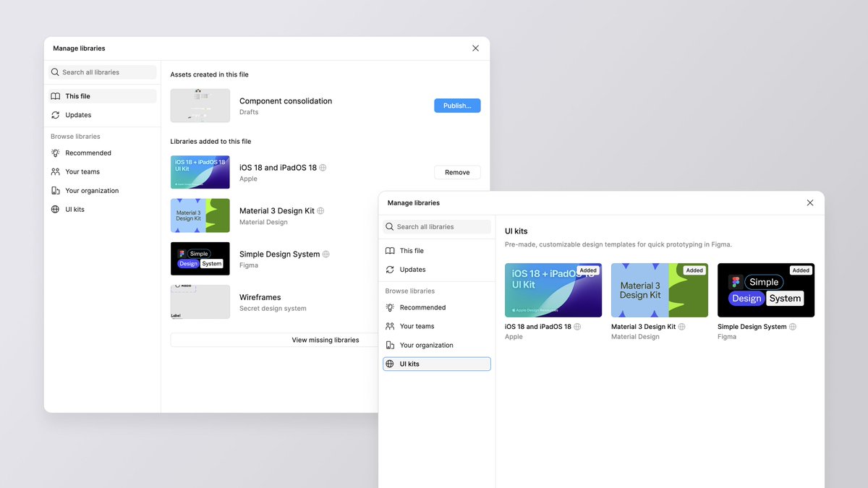Open Recommended in the back window sidebar
868x488 pixels.
102,153
